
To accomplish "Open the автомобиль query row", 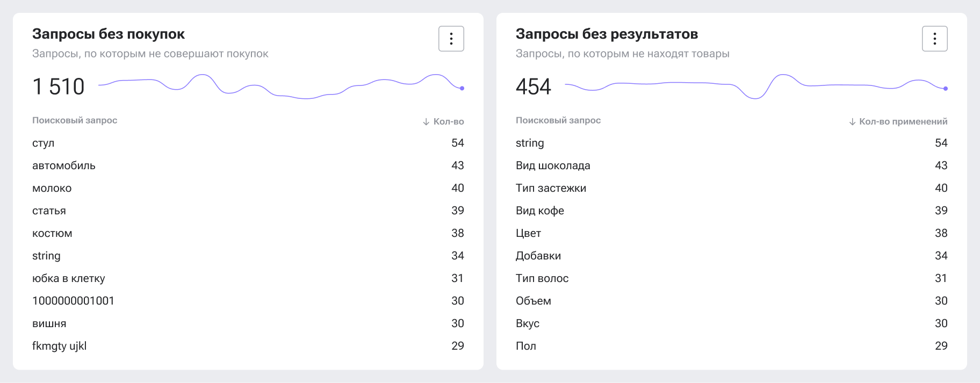I will click(64, 166).
